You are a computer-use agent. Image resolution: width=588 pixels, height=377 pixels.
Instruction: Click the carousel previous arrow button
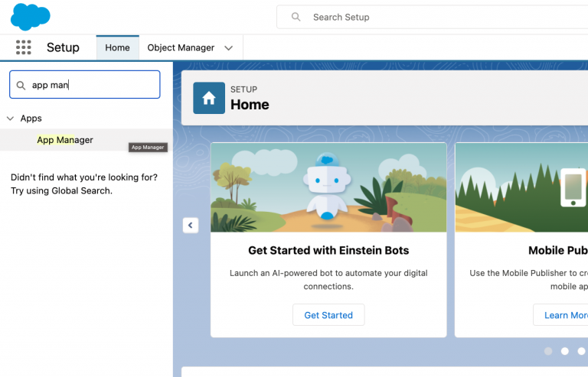coord(191,226)
